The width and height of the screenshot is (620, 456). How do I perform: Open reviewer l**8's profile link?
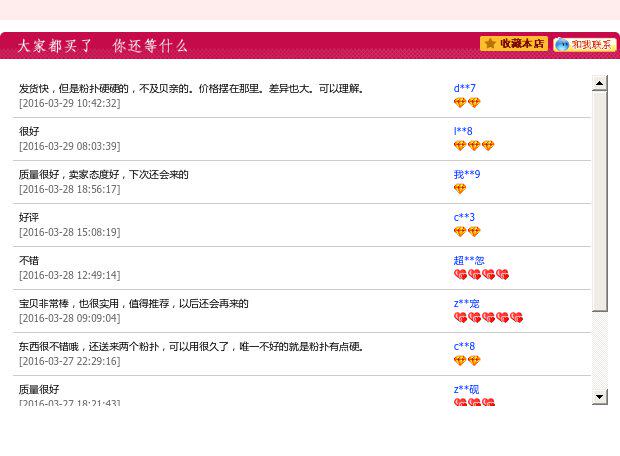coord(463,132)
